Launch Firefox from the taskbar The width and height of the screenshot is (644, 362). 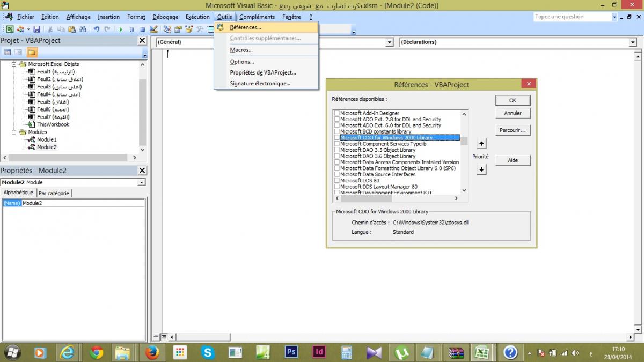[x=152, y=352]
